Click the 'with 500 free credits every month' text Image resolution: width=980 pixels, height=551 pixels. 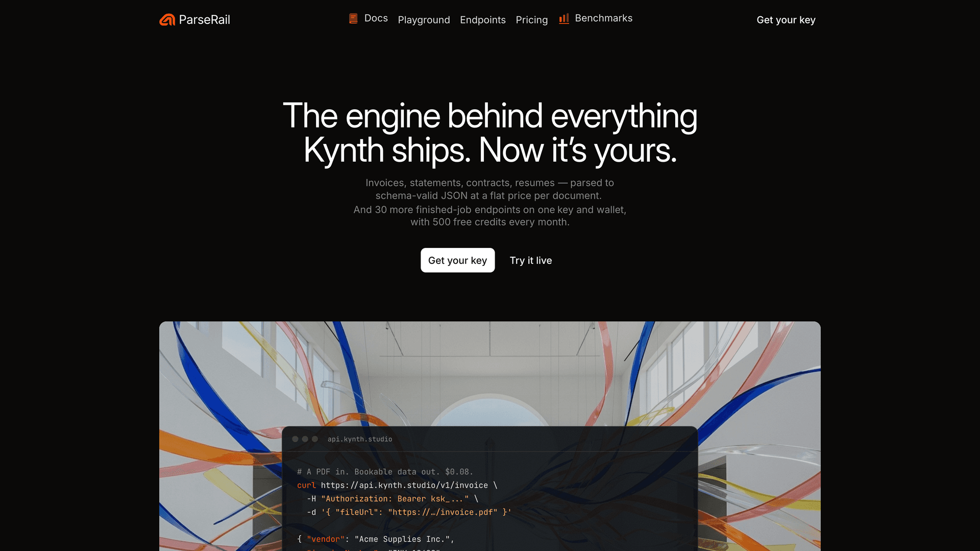coord(490,222)
